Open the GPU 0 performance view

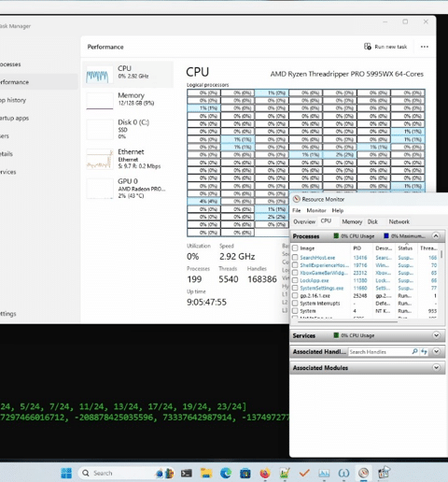(128, 188)
